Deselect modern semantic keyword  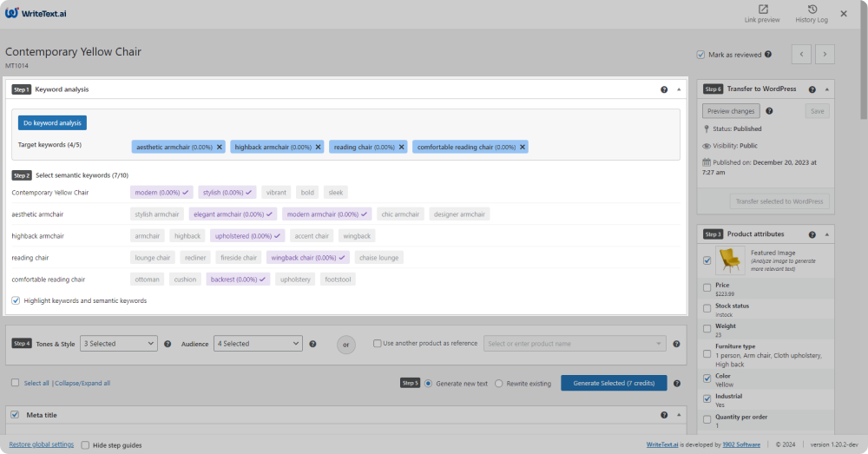click(x=161, y=193)
